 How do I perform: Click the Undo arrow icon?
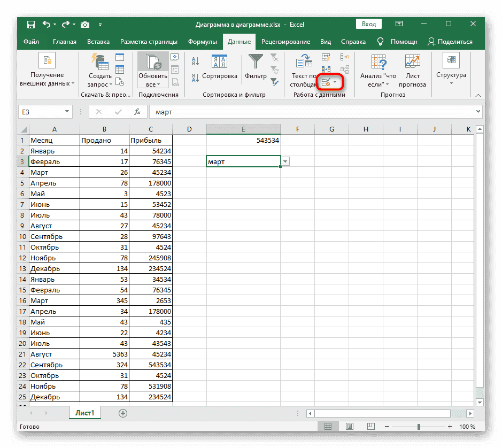[46, 24]
